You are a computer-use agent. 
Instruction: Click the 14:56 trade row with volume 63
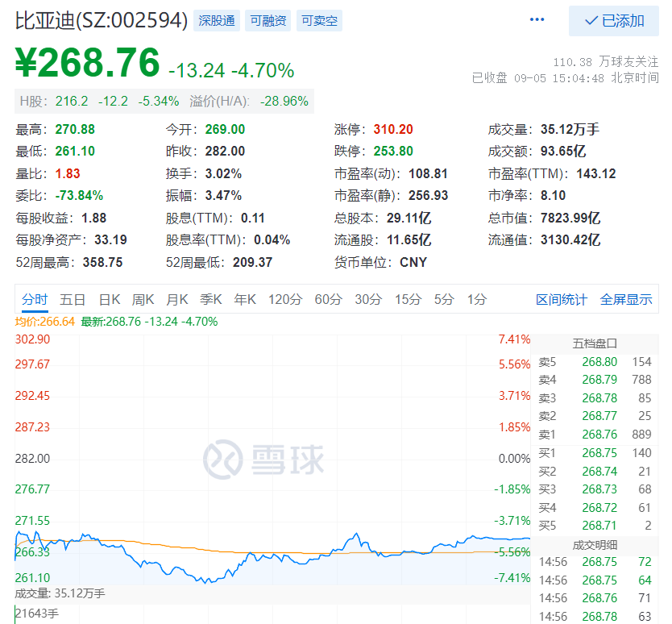coord(595,617)
